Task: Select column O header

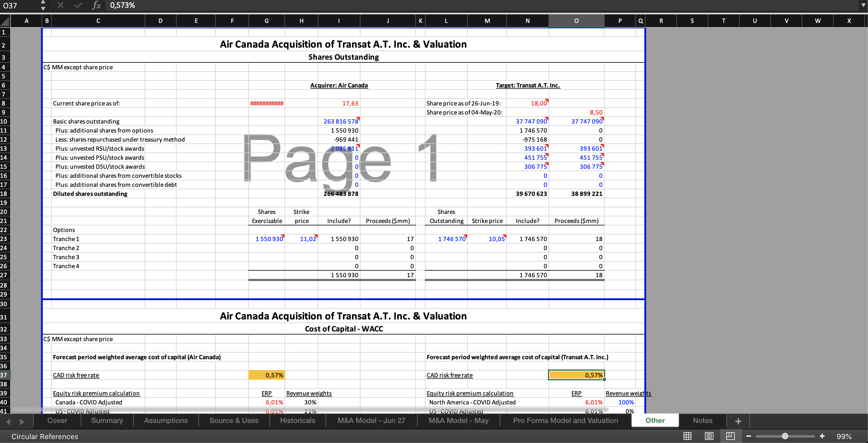Action: tap(576, 21)
